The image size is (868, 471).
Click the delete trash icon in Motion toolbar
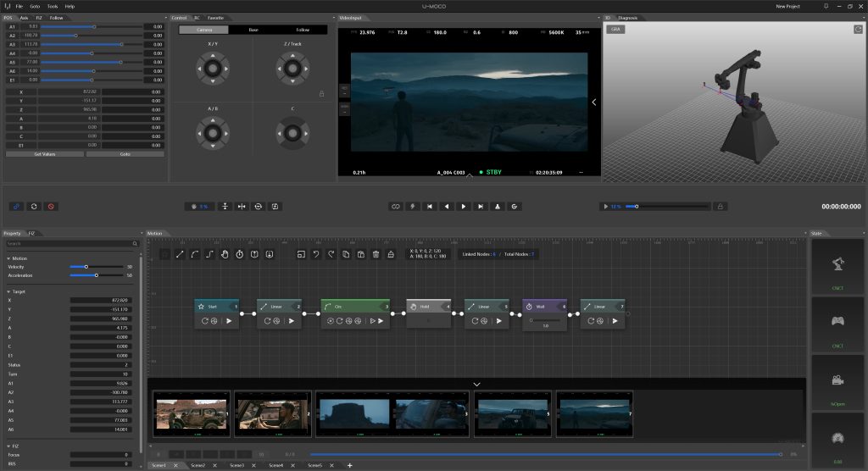[375, 254]
